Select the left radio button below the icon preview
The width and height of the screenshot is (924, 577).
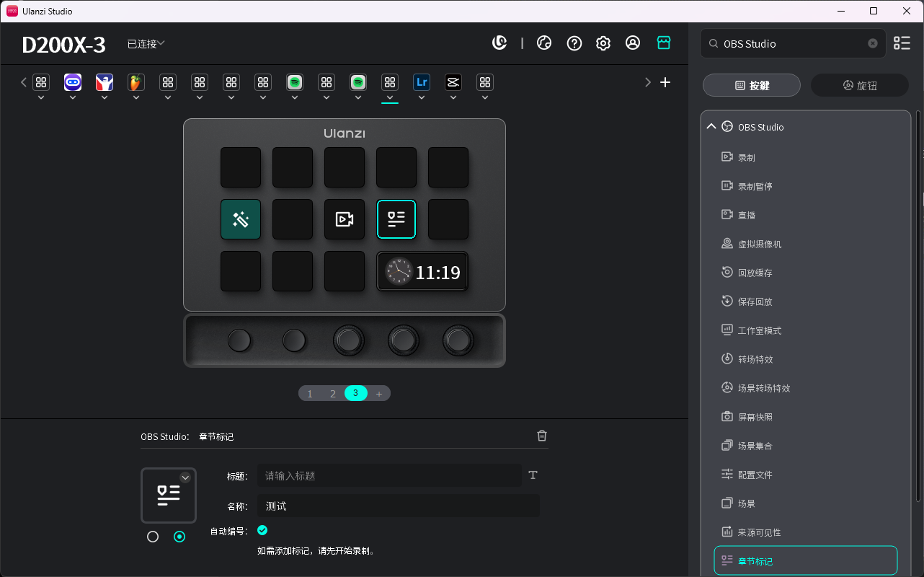(152, 537)
